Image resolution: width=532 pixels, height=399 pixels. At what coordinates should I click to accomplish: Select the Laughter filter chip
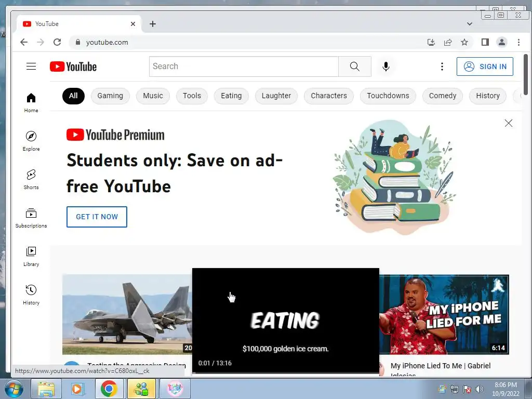point(276,96)
